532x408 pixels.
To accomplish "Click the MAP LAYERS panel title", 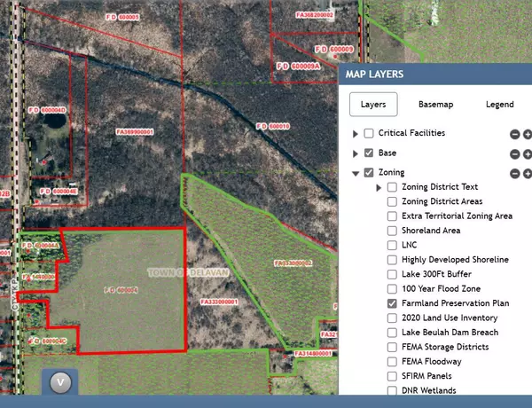I will click(374, 74).
